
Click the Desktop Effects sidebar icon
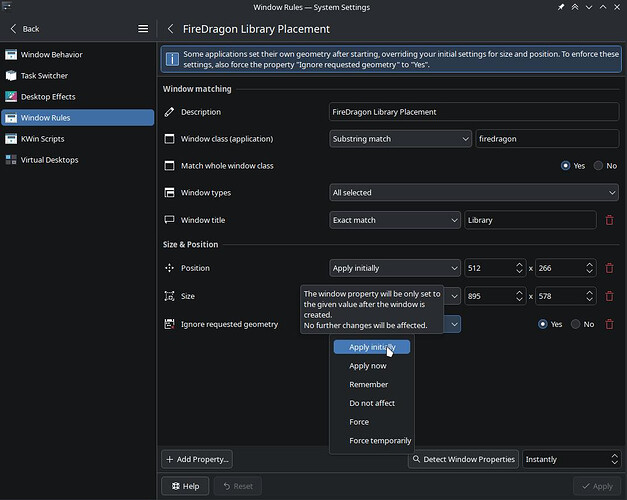(11, 96)
